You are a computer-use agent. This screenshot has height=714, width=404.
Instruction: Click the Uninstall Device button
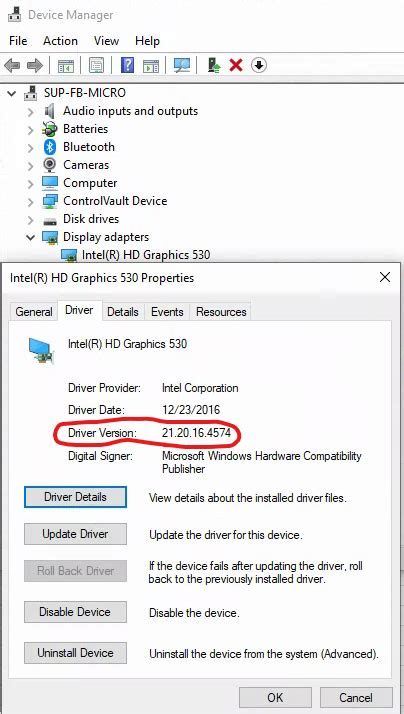pyautogui.click(x=75, y=653)
